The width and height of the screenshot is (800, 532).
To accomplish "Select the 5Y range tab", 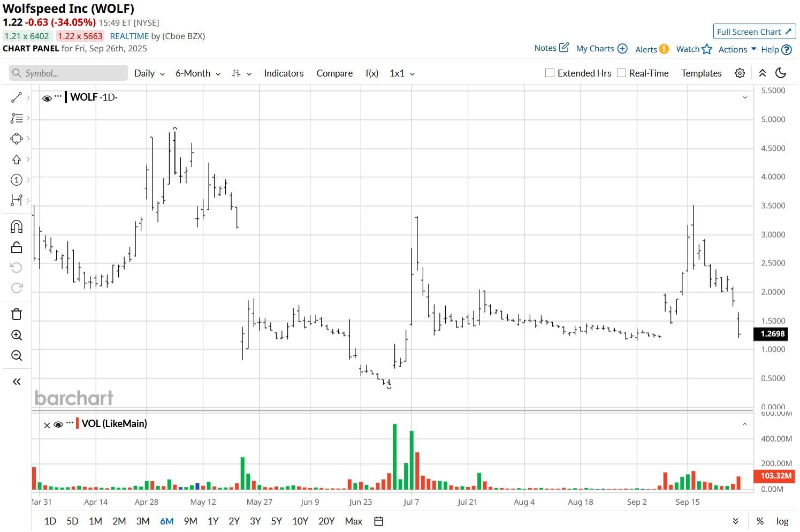I will [276, 521].
